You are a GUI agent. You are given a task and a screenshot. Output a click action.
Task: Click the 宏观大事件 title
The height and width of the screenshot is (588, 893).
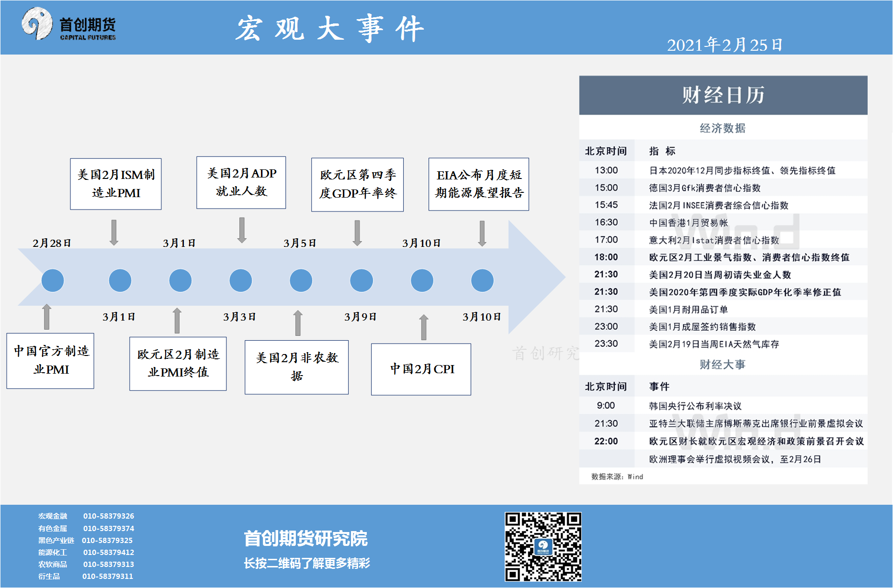tap(330, 29)
